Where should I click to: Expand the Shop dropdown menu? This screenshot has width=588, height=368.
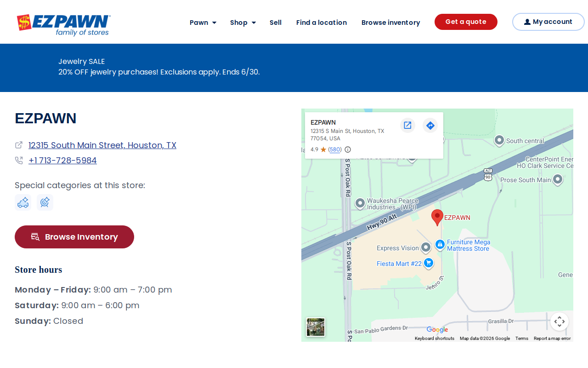[243, 23]
